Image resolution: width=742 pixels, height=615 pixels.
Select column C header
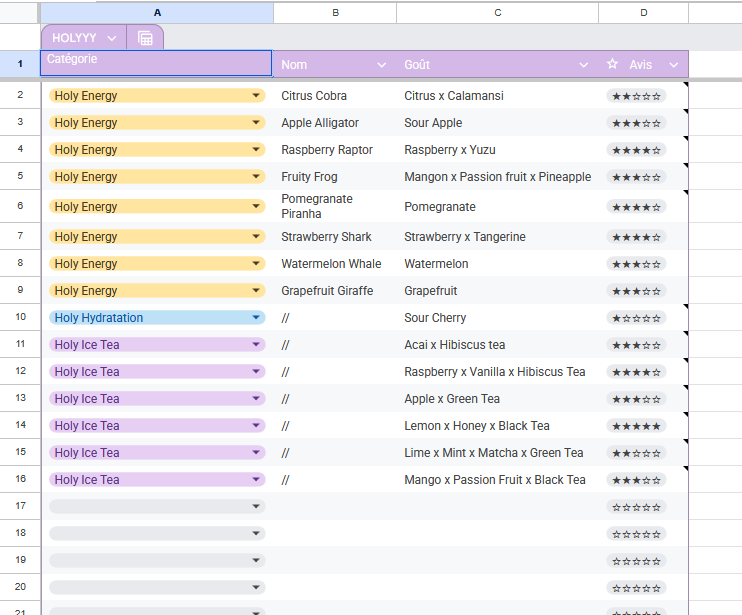pos(497,13)
